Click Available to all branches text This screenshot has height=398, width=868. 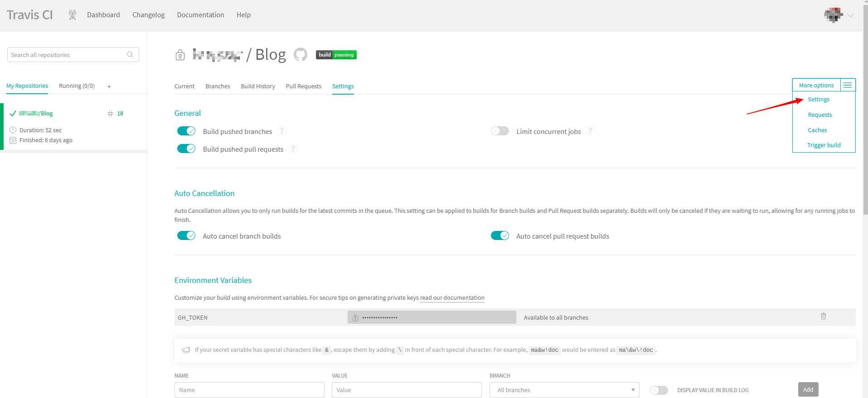(556, 318)
